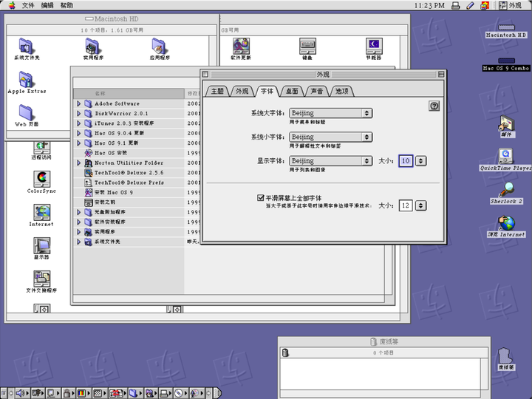Image resolution: width=532 pixels, height=399 pixels.
Task: Switch to the 外观 tab
Action: point(242,91)
